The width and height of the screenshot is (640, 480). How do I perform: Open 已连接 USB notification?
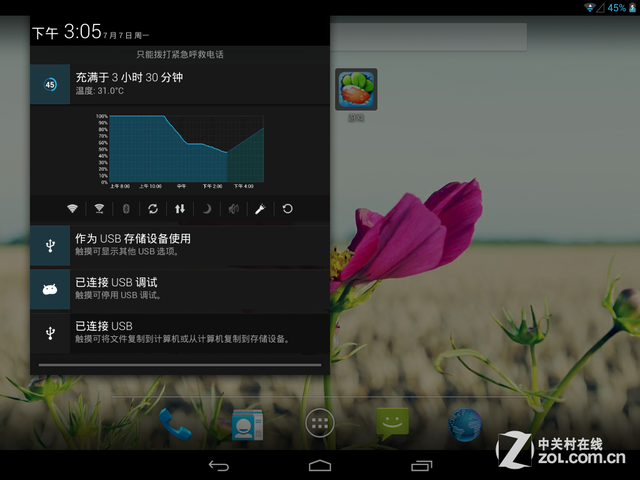(180, 333)
